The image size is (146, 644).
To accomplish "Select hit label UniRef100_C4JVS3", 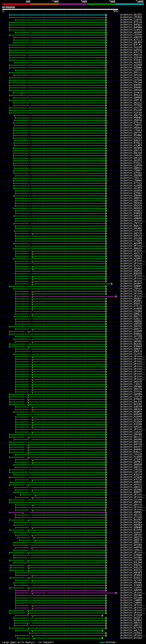I will point(131,354).
